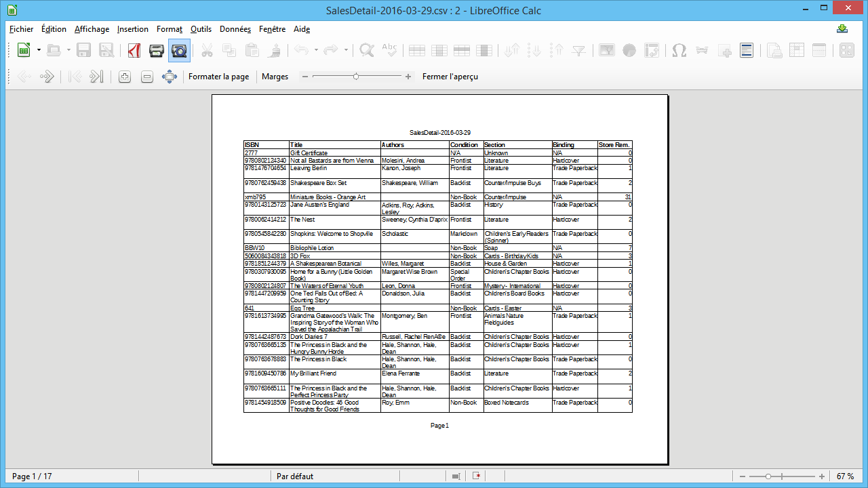Viewport: 868px width, 488px height.
Task: Open the Format menu
Action: [170, 29]
